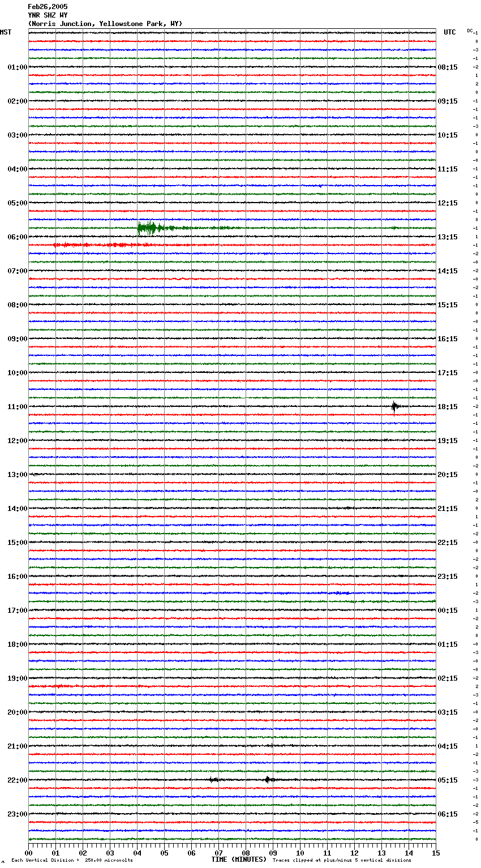Select the 23:00 MST time label
481x868 pixels.
(18, 814)
